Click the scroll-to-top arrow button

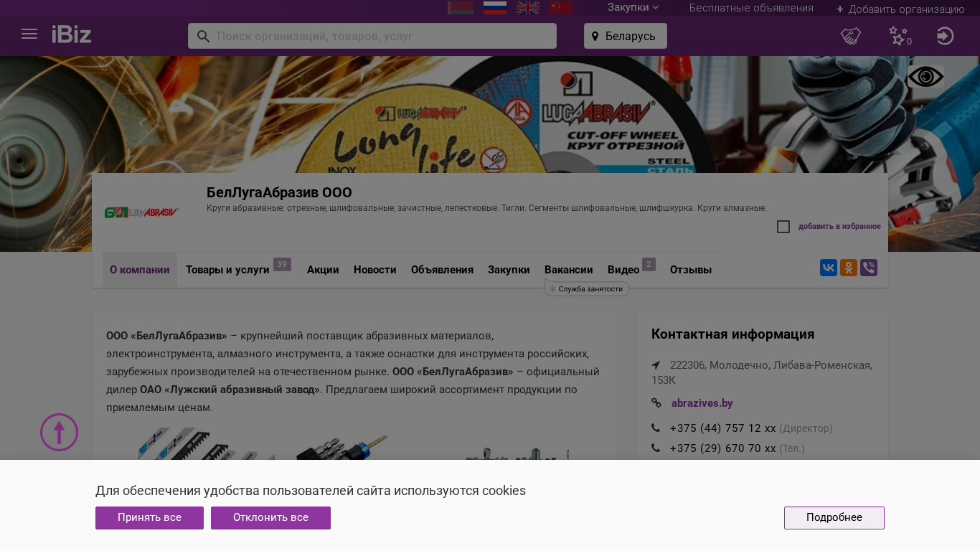coord(59,432)
